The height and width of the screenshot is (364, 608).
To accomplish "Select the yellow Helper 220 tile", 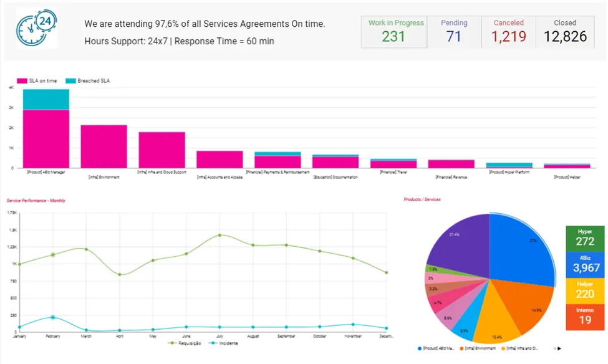I will coord(585,291).
